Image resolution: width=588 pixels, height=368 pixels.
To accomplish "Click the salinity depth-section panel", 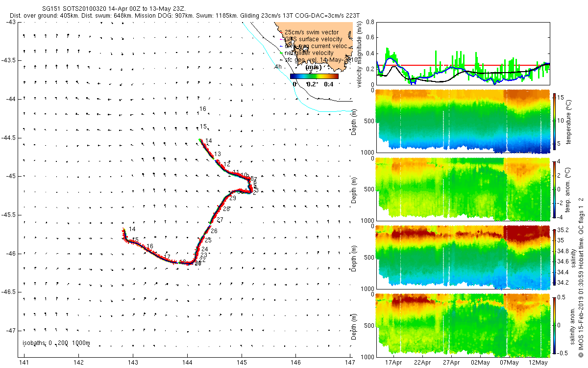I will click(463, 257).
